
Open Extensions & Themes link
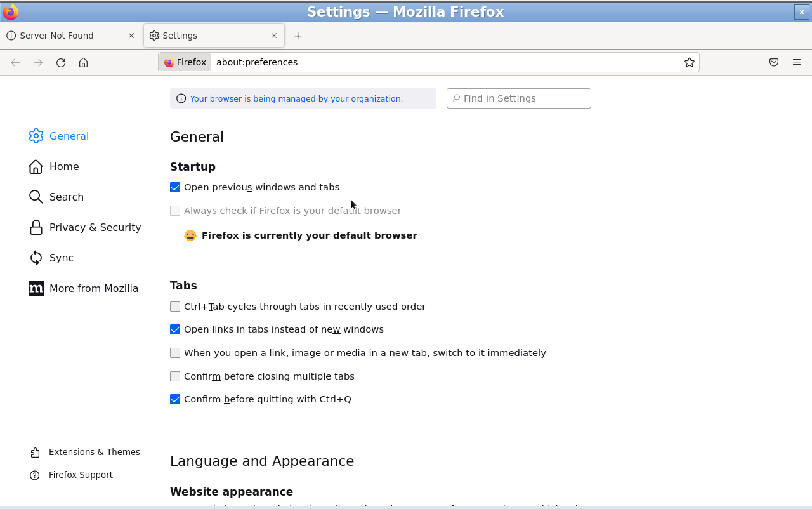94,452
